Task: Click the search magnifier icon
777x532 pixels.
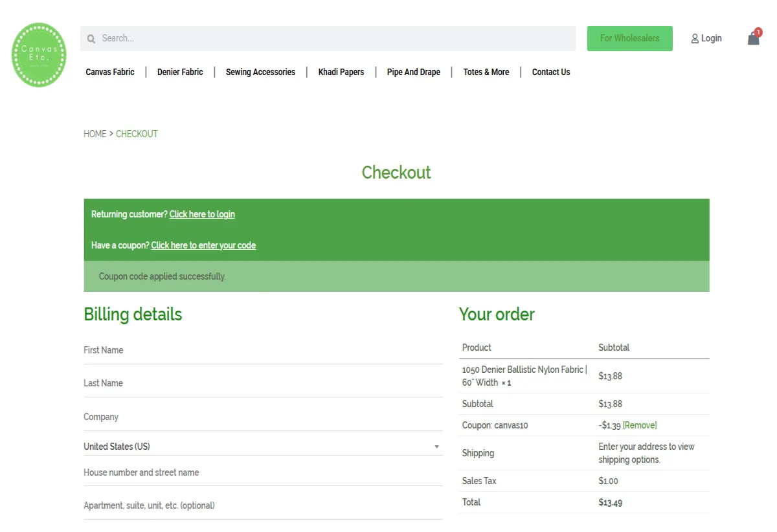Action: point(91,39)
